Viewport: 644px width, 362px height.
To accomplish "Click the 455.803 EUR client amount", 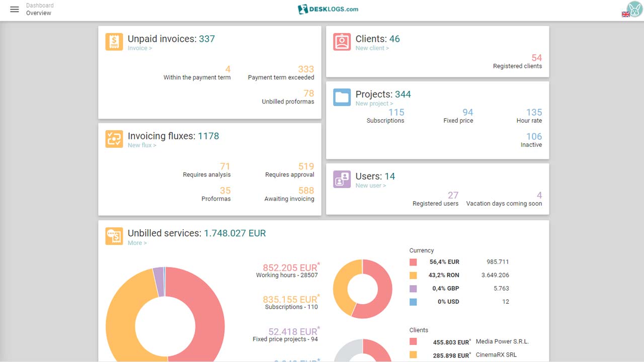I will 452,342.
